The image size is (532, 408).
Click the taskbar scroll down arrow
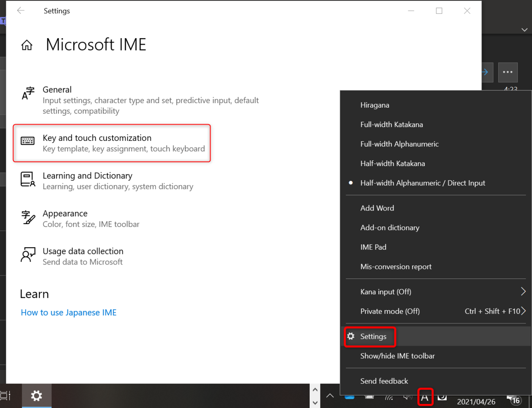[x=315, y=402]
